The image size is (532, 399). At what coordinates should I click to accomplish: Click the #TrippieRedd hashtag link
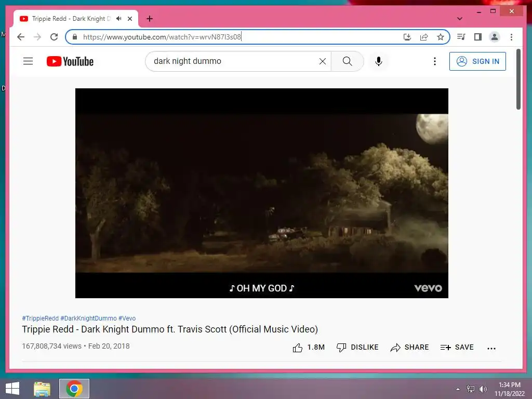(x=40, y=318)
